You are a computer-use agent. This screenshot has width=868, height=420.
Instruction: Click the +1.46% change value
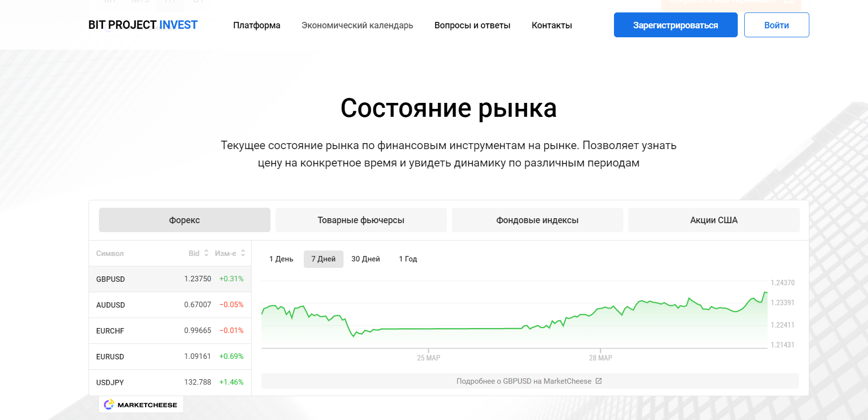tap(231, 382)
